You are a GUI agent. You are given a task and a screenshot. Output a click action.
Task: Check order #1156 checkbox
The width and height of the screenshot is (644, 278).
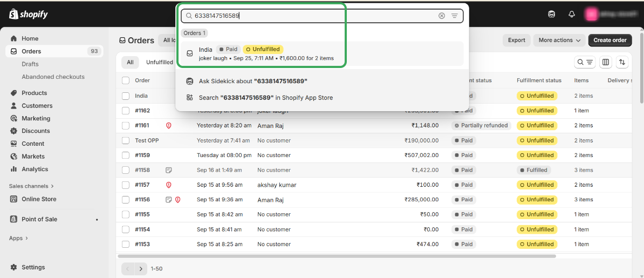pyautogui.click(x=126, y=199)
